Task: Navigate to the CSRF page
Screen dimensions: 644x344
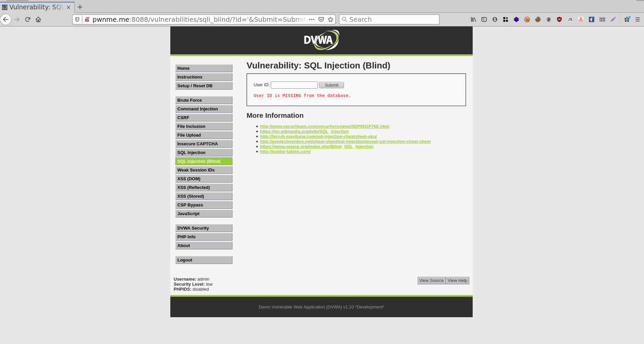Action: tap(204, 118)
